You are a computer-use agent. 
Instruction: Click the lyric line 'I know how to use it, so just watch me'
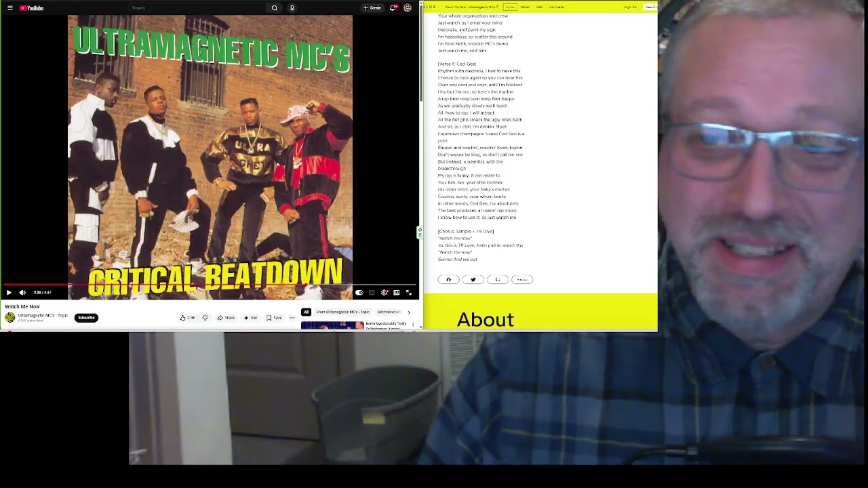(x=477, y=218)
